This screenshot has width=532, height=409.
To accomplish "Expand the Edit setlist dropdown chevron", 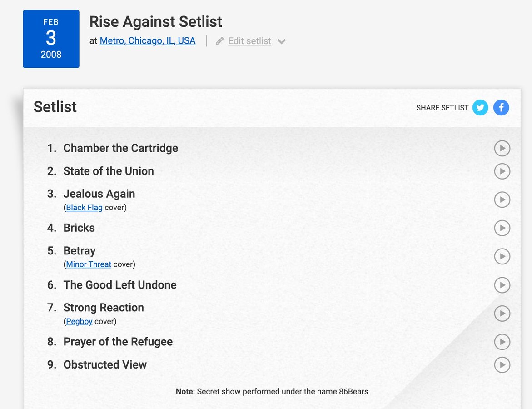I will (x=282, y=41).
